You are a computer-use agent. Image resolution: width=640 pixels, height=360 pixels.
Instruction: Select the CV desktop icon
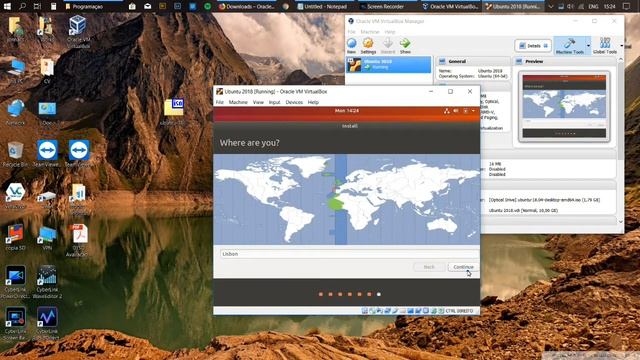pos(47,71)
